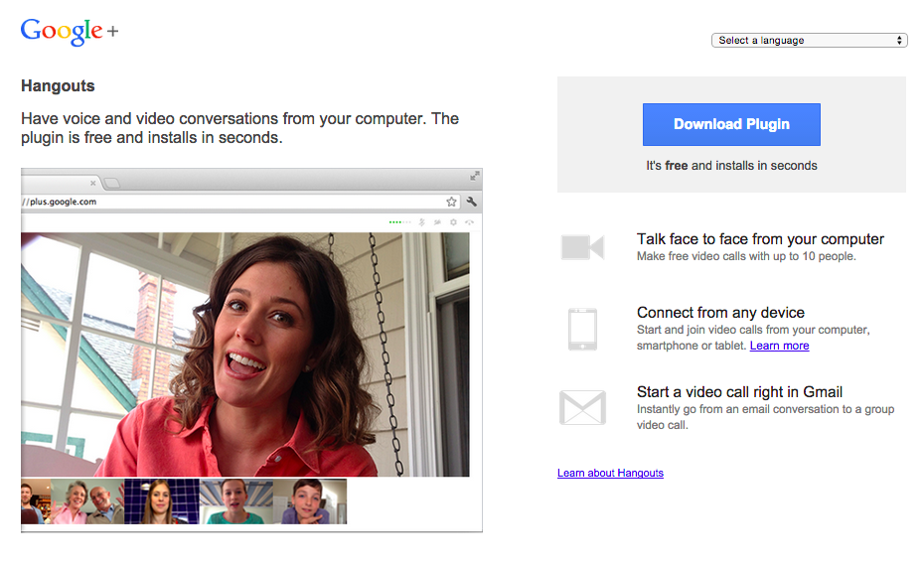Screen dimensions: 924x566
Task: Close the browser tab with the x
Action: coord(92,183)
